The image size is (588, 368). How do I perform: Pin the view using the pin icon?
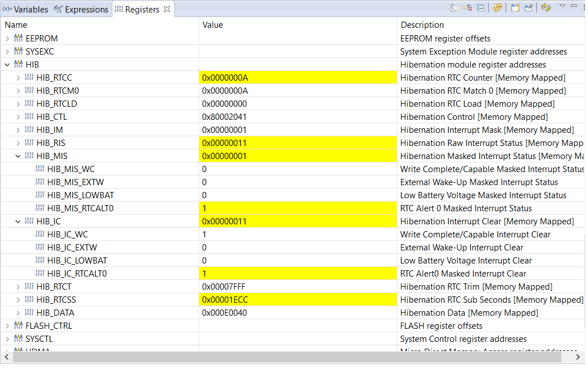pos(529,8)
